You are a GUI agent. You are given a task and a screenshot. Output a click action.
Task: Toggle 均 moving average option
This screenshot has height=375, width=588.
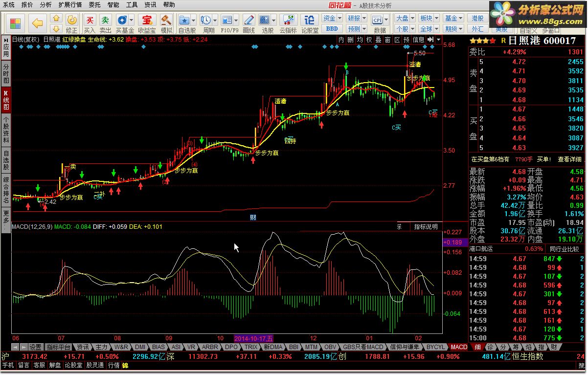click(360, 40)
